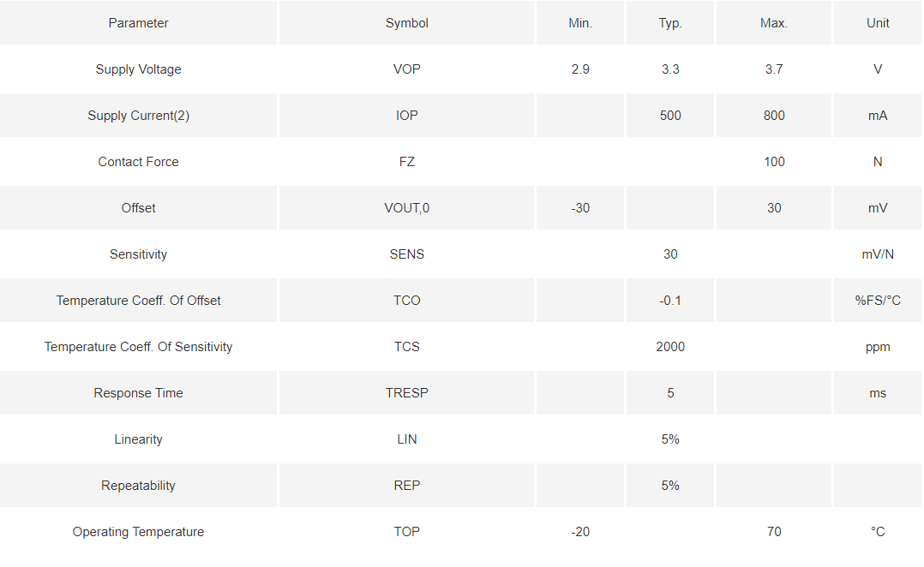The height and width of the screenshot is (567, 924).
Task: Select the SENS symbol cell
Action: (406, 254)
